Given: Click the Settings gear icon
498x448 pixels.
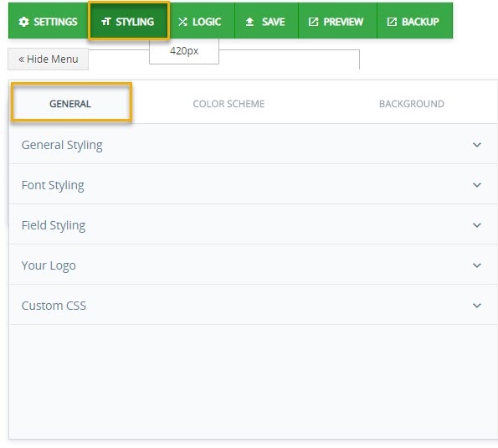Looking at the screenshot, I should [x=23, y=22].
